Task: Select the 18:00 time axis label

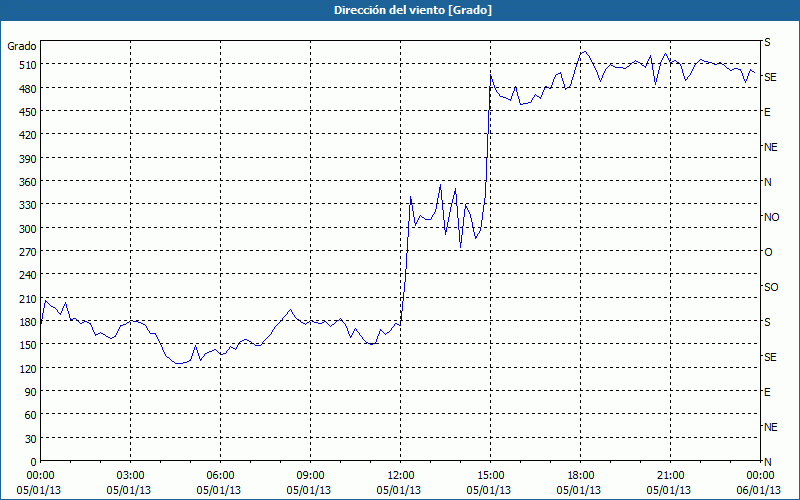Action: (x=581, y=476)
